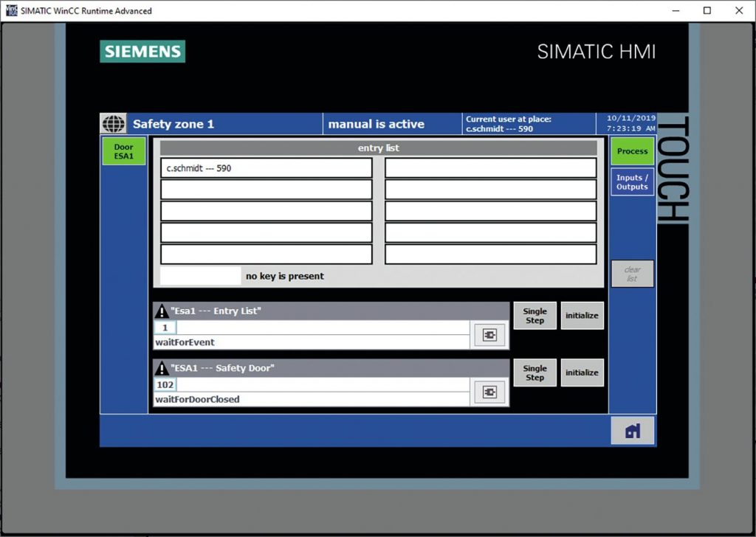This screenshot has height=537, width=756.
Task: Select the Door ESA1 button
Action: click(x=123, y=152)
